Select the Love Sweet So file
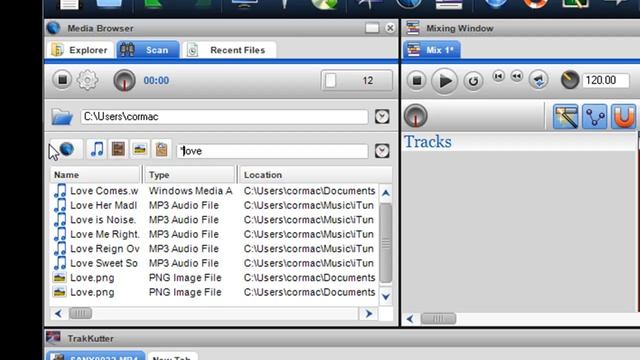The width and height of the screenshot is (640, 360). click(214, 263)
